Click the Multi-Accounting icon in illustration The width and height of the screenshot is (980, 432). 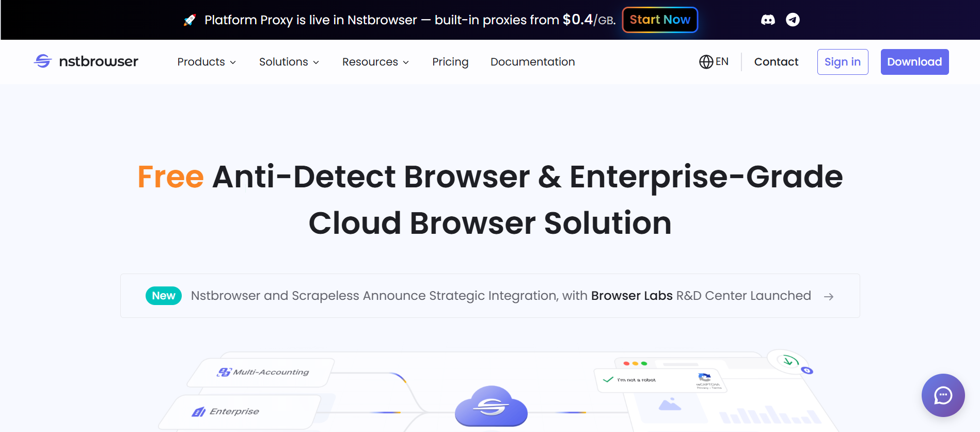point(224,372)
